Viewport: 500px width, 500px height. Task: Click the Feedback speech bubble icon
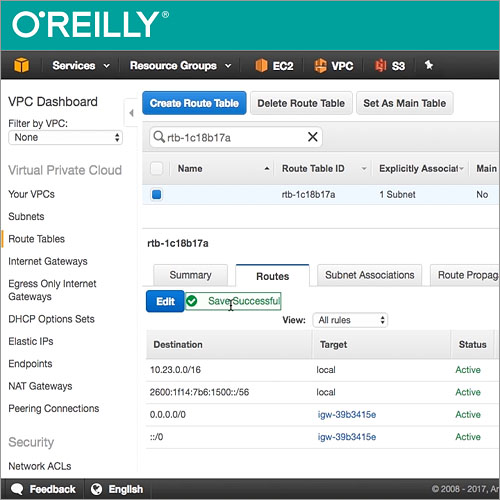pyautogui.click(x=17, y=489)
